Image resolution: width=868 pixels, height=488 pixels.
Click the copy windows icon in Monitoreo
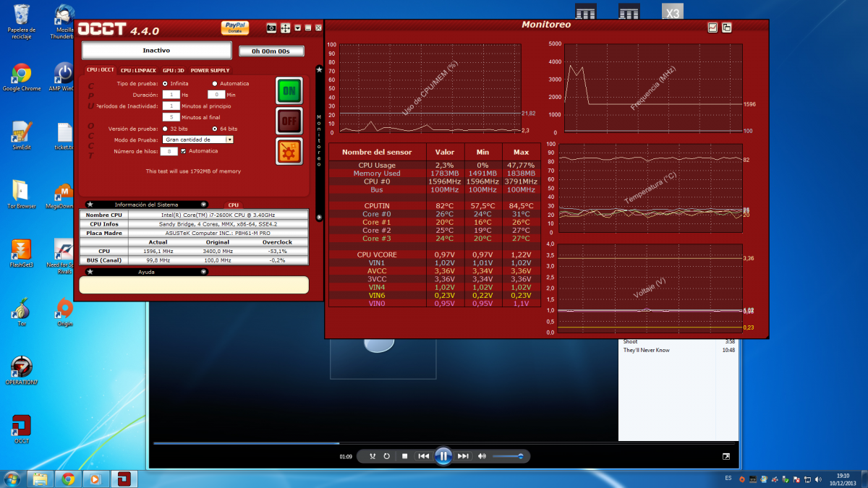726,27
